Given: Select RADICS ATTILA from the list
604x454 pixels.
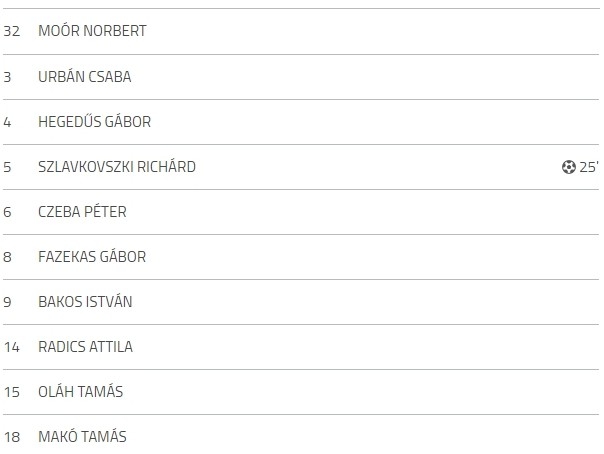Looking at the screenshot, I should (x=85, y=347).
